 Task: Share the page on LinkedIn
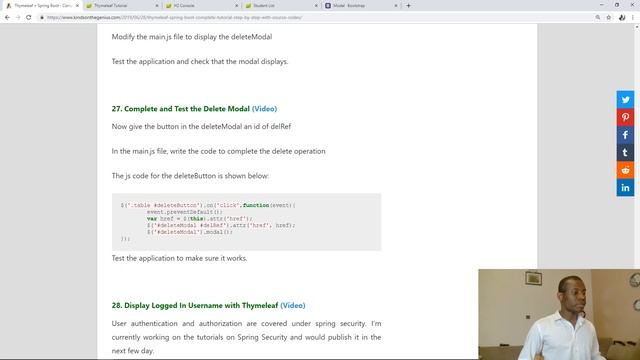pos(625,187)
